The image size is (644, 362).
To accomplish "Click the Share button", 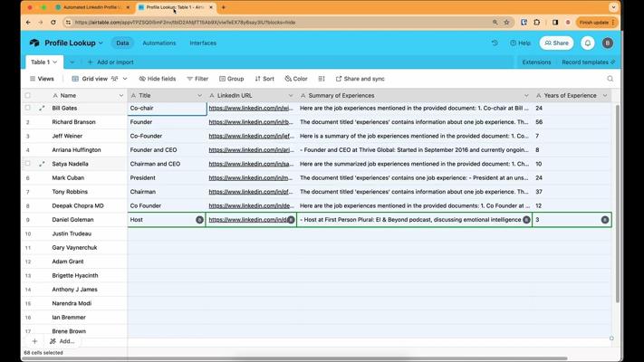I will click(556, 43).
